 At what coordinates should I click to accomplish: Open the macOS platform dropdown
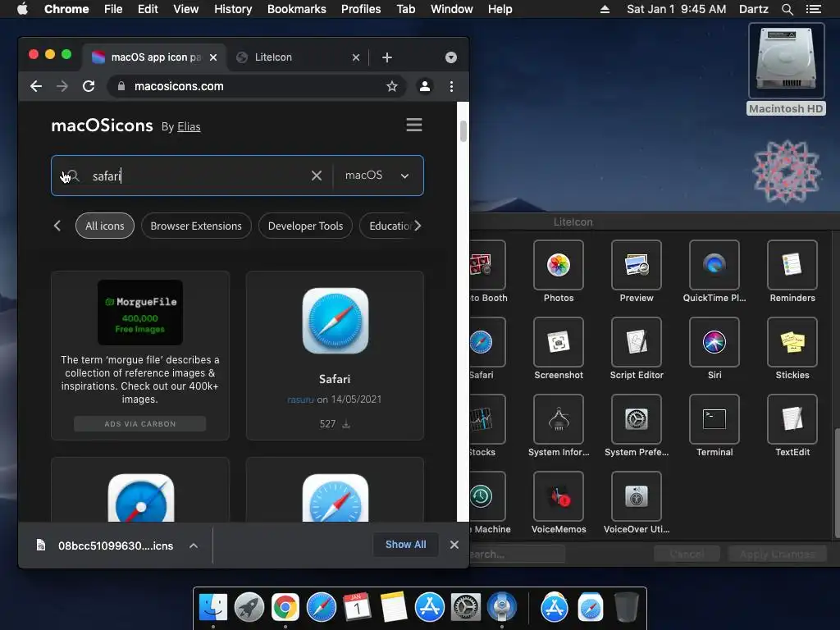[x=377, y=176]
